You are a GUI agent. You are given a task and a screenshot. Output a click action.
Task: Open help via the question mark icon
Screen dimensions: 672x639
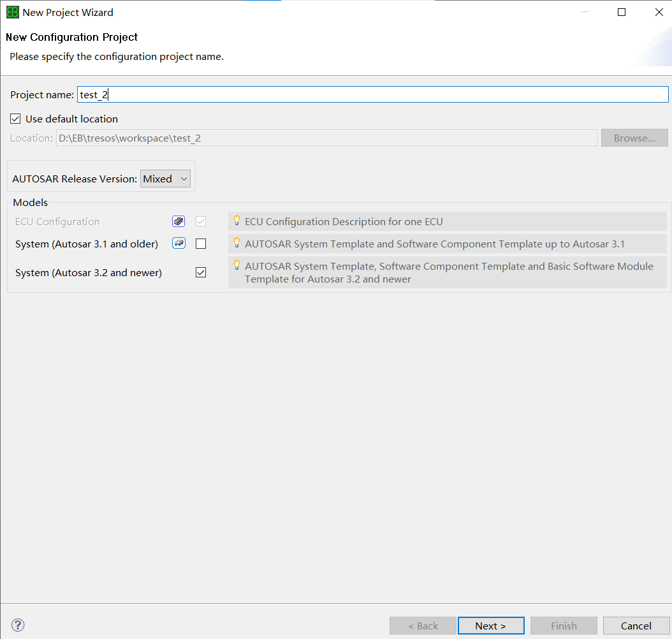18,625
